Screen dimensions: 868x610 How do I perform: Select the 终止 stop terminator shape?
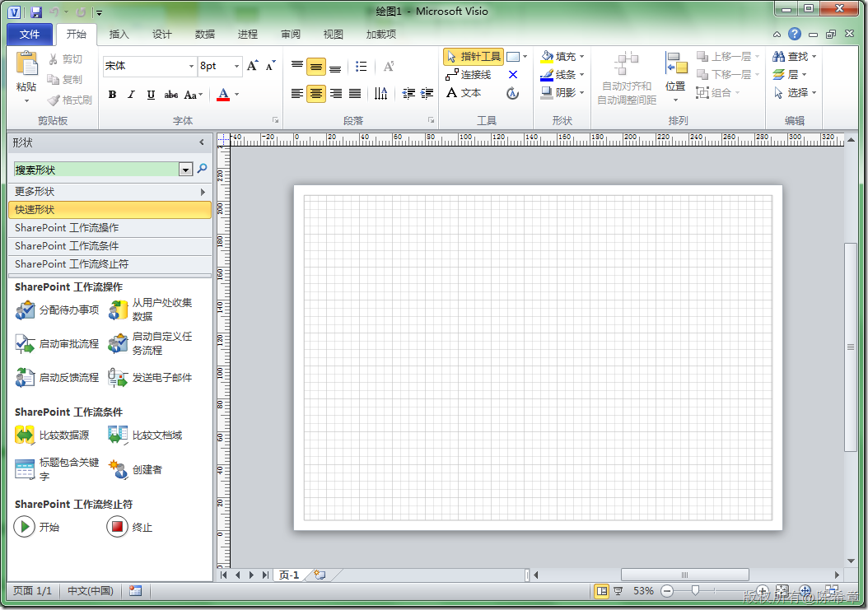[129, 526]
